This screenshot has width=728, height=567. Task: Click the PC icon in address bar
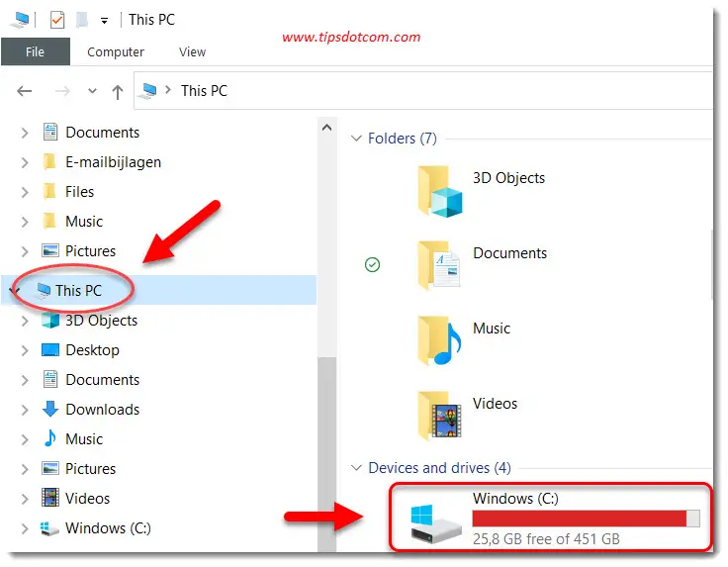click(x=148, y=91)
